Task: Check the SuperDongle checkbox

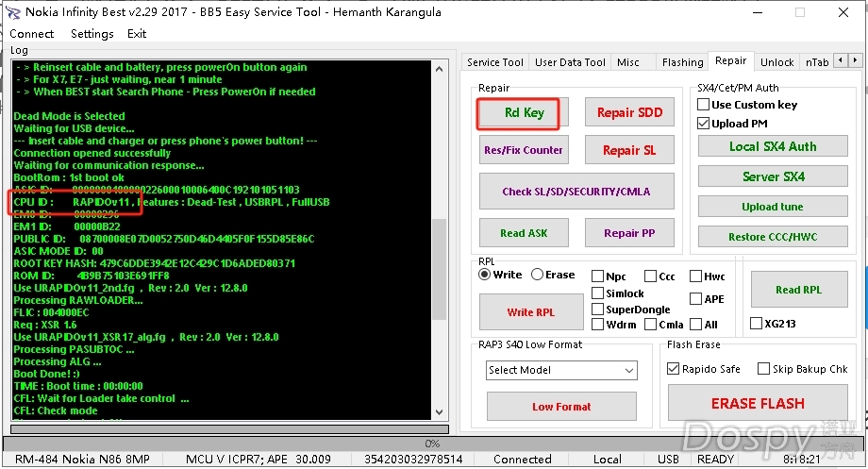Action: [x=630, y=310]
